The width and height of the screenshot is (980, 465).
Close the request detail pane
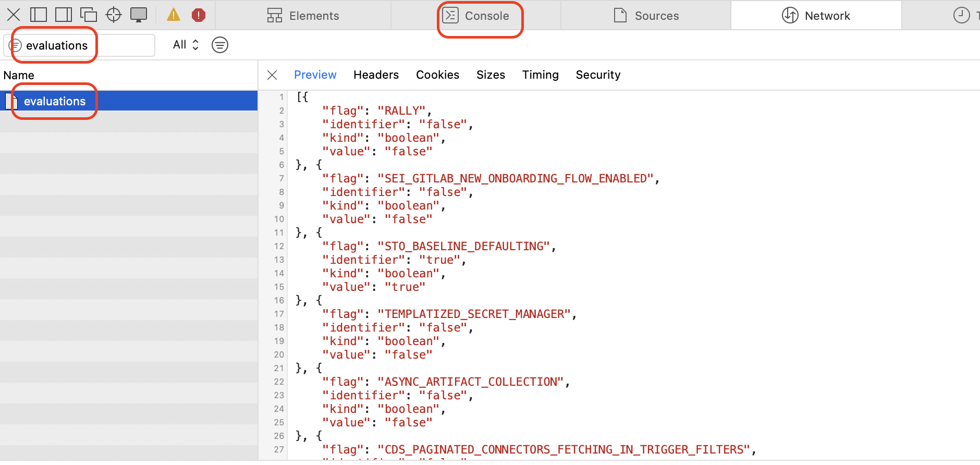click(x=272, y=75)
